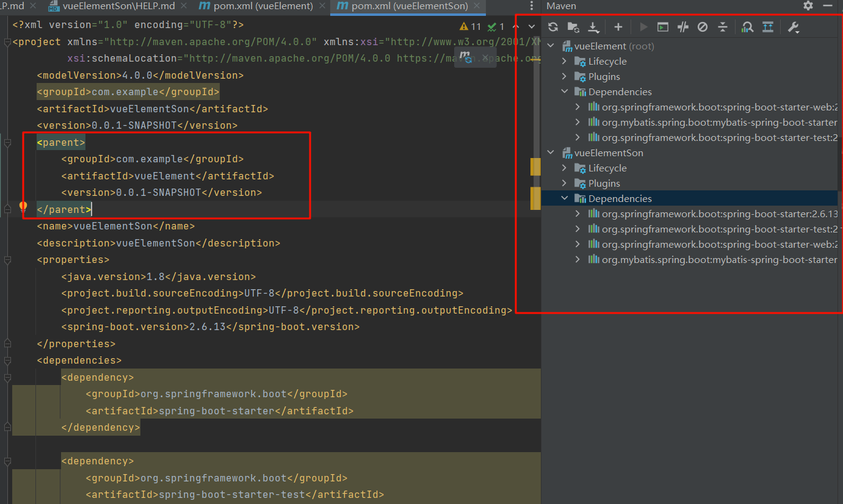Fold the <dependencies> block gutter marker
Image resolution: width=843 pixels, height=504 pixels.
pos(7,361)
